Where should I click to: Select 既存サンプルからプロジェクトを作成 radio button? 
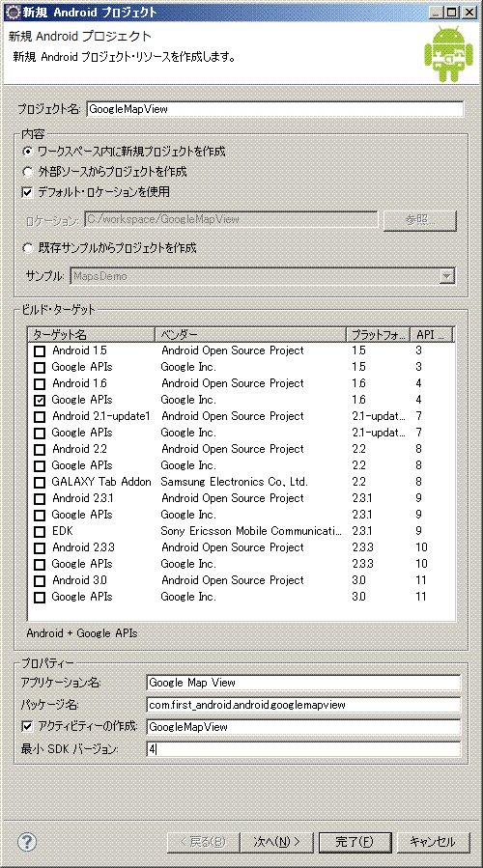[28, 248]
